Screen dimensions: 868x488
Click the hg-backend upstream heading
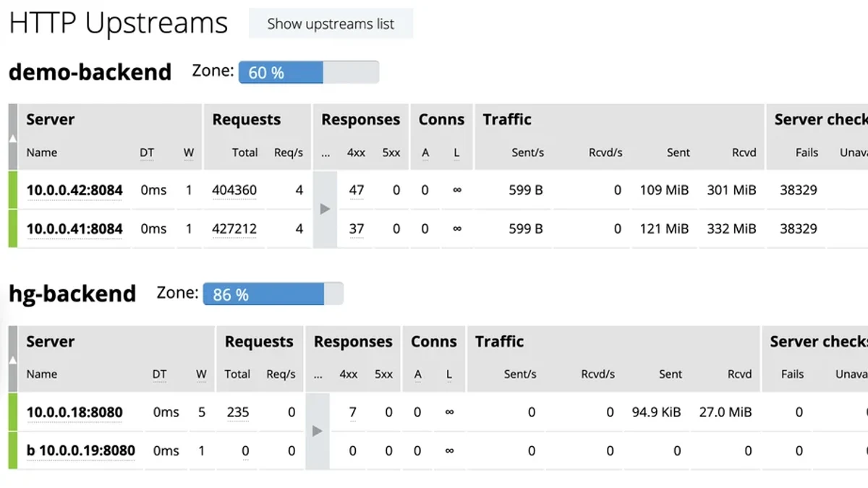pos(72,294)
